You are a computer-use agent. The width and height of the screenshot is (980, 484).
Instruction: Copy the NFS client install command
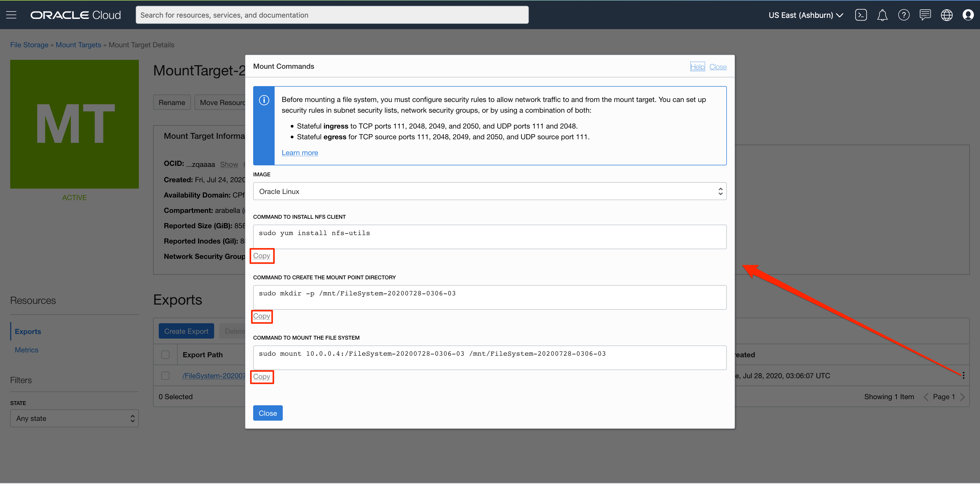pyautogui.click(x=261, y=256)
